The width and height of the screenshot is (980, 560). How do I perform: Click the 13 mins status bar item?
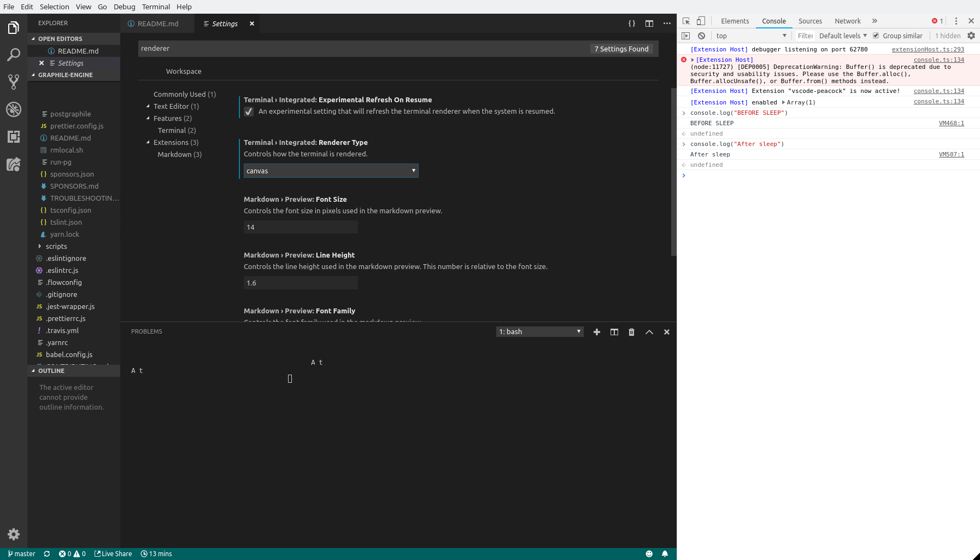(156, 554)
